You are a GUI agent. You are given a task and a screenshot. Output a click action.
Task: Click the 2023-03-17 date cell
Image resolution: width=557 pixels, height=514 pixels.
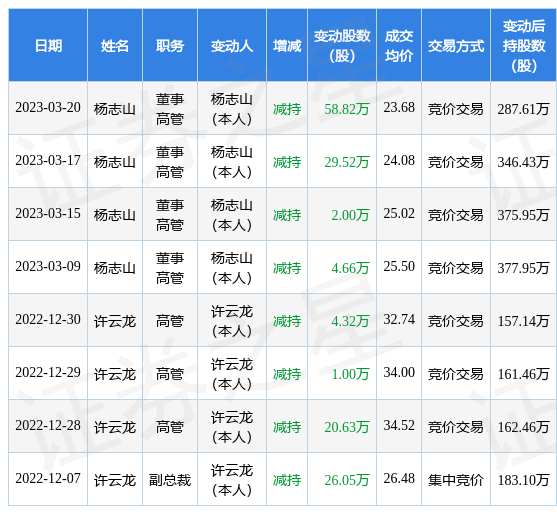tap(48, 160)
